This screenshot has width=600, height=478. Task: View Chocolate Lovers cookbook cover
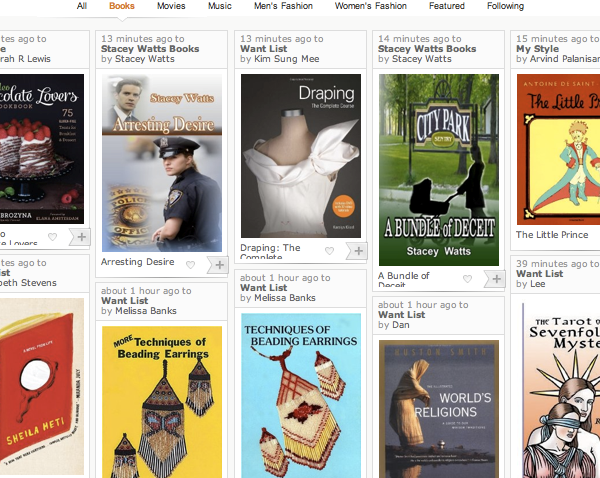click(x=42, y=149)
